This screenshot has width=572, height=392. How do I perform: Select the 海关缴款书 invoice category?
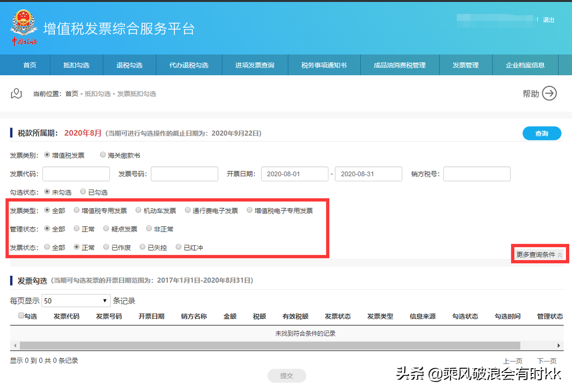pyautogui.click(x=103, y=154)
